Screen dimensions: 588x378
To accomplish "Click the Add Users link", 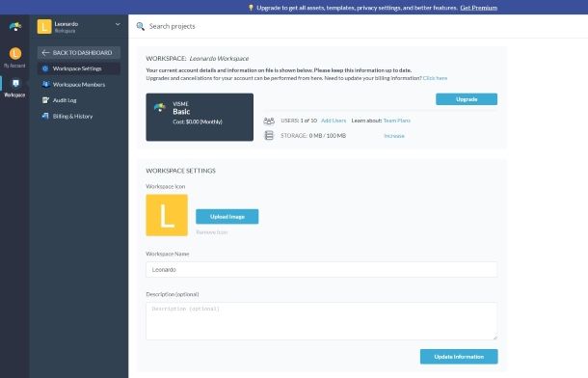I will [x=334, y=121].
